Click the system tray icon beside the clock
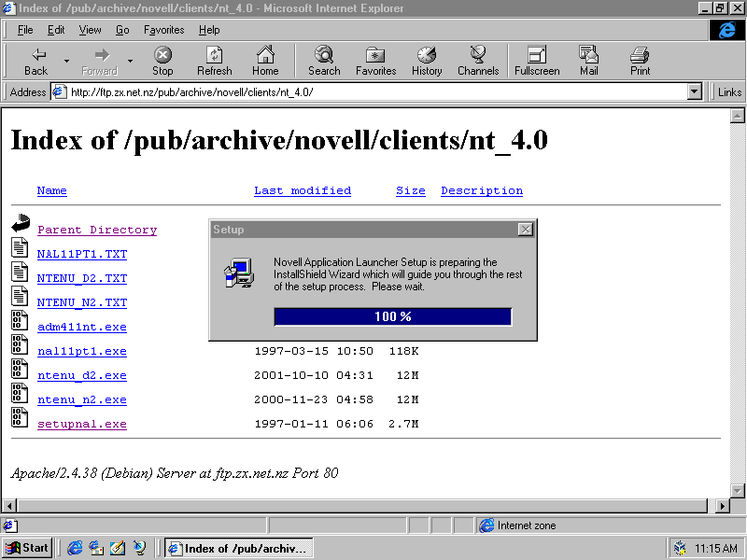This screenshot has width=747, height=560. tap(680, 548)
